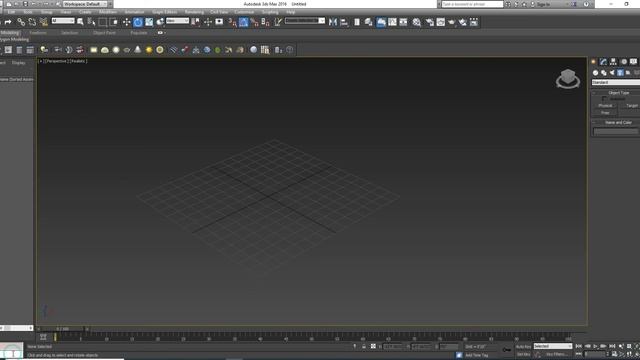640x360 pixels.
Task: Activate the Select and Move tool
Action: pyautogui.click(x=127, y=22)
